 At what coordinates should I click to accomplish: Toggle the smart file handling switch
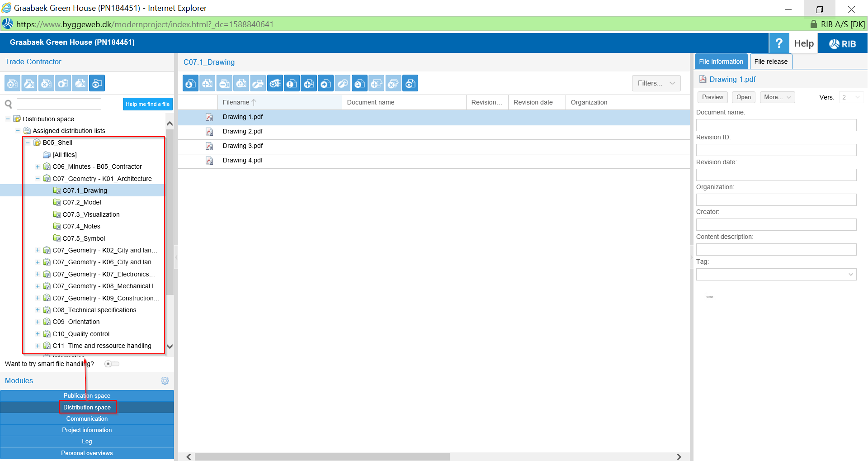tap(111, 364)
